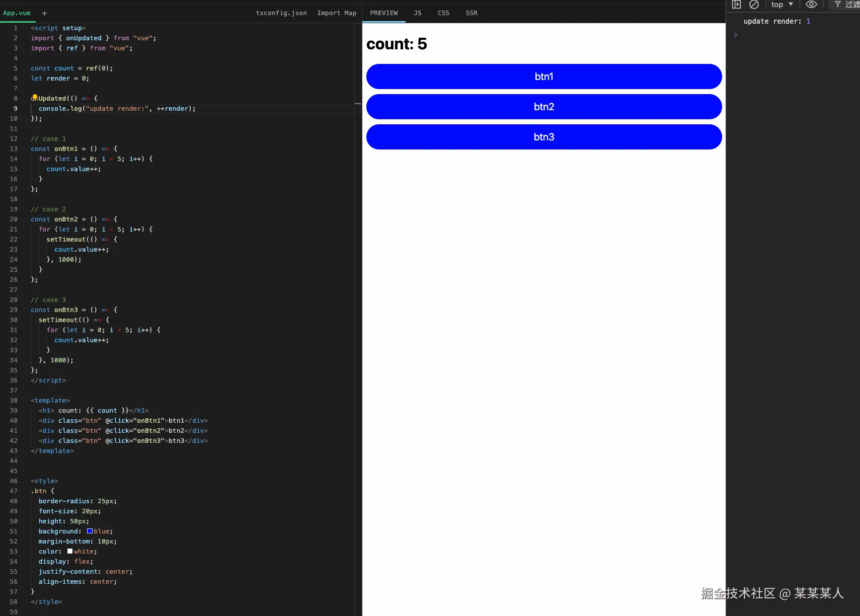This screenshot has height=616, width=860.
Task: Click the '</script>' closing tag
Action: click(48, 380)
